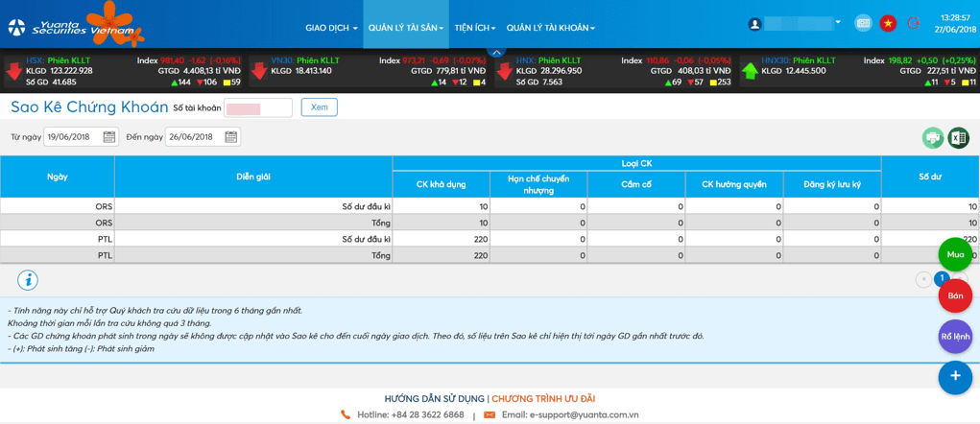Viewport: 980px width, 424px height.
Task: Click the logout icon in header
Action: tap(913, 23)
